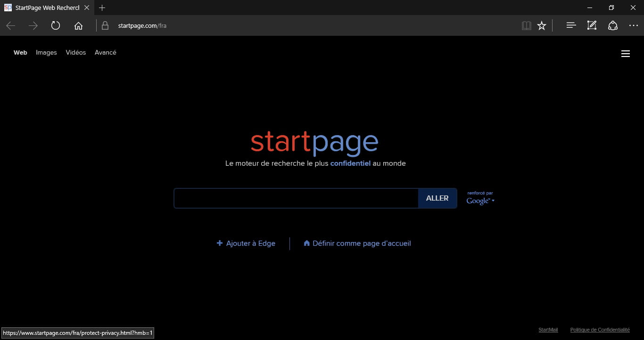The width and height of the screenshot is (644, 340).
Task: Open Edge settings and more menu
Action: 634,26
